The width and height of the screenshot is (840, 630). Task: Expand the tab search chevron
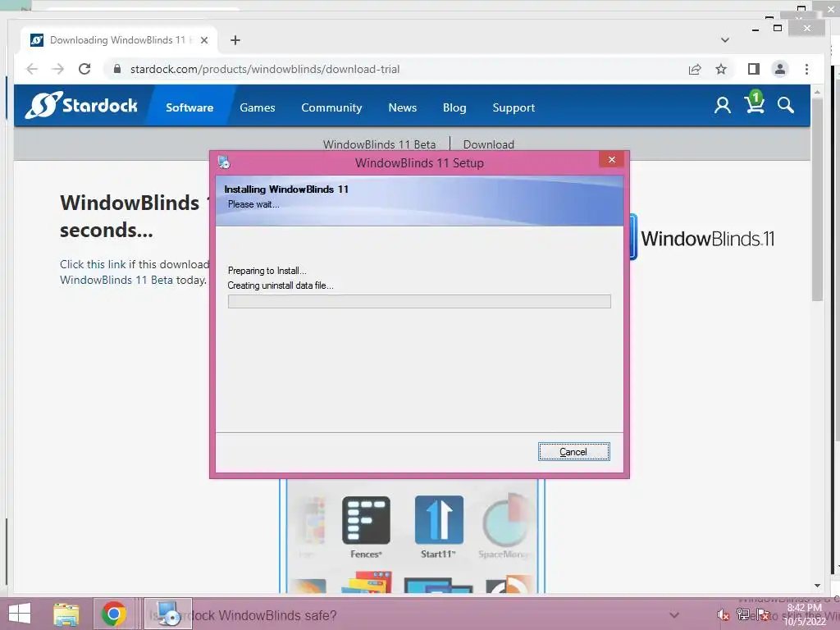[725, 40]
